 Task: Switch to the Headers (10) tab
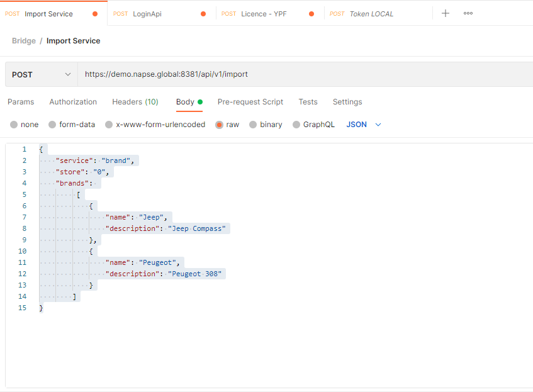(135, 102)
